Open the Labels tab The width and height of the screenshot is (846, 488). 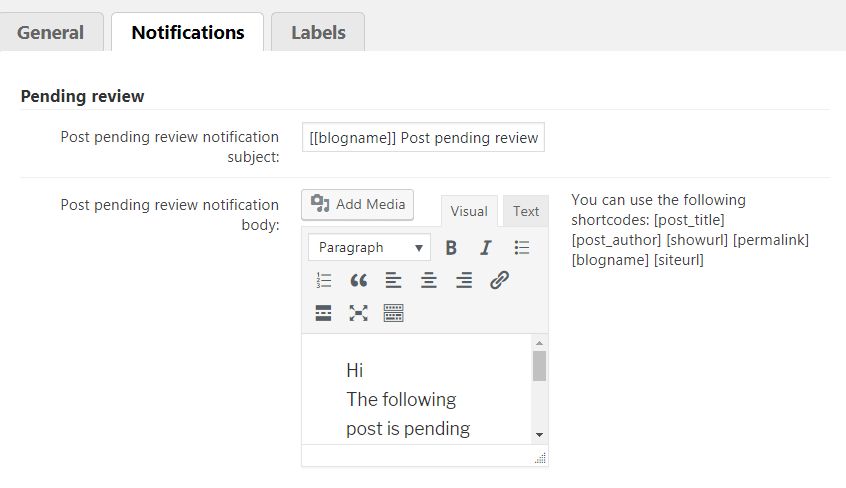[318, 32]
